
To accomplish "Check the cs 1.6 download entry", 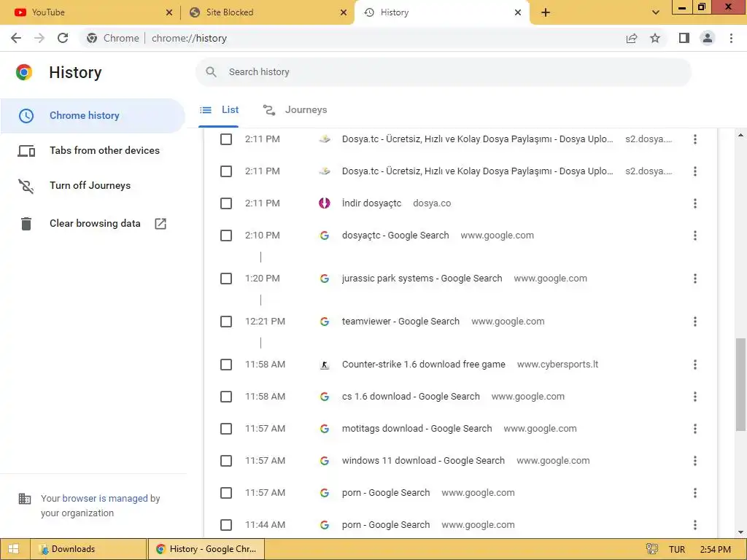I will (226, 397).
